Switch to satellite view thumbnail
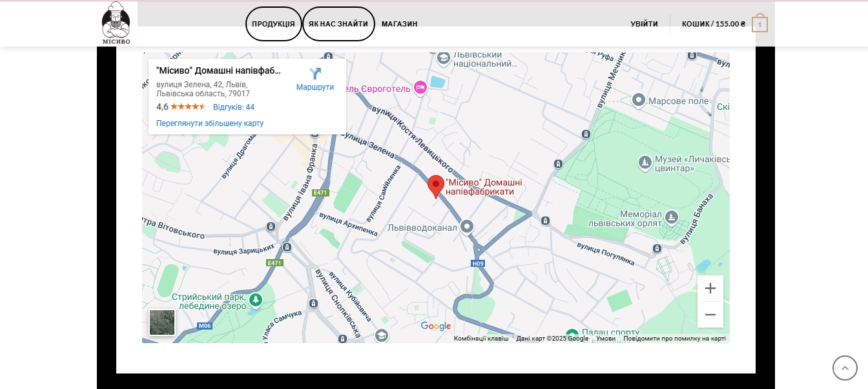This screenshot has height=389, width=868. point(162,322)
